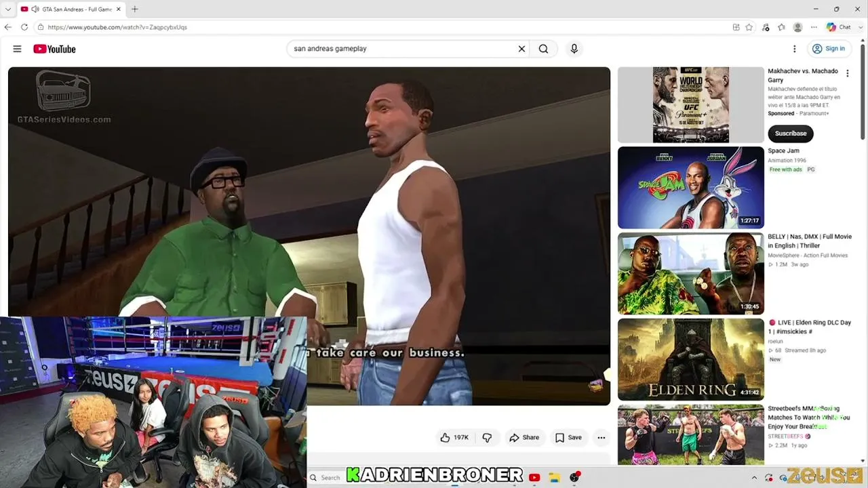
Task: Open browser settings and more menu
Action: [814, 27]
